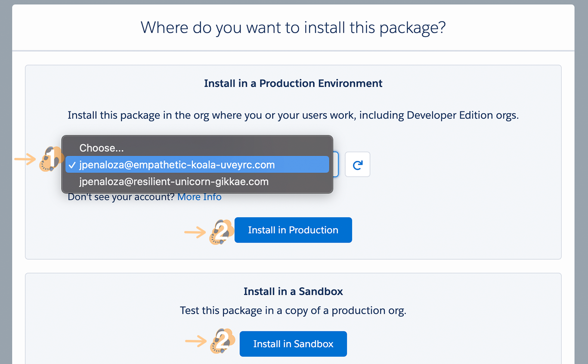
Task: Click the step 2 badge beside Install in Production
Action: pyautogui.click(x=221, y=232)
